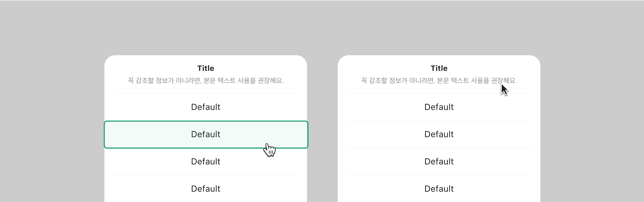Screen dimensions: 644x202
Task: Click "꼭 강조할" in left card description
Action: 140,80
